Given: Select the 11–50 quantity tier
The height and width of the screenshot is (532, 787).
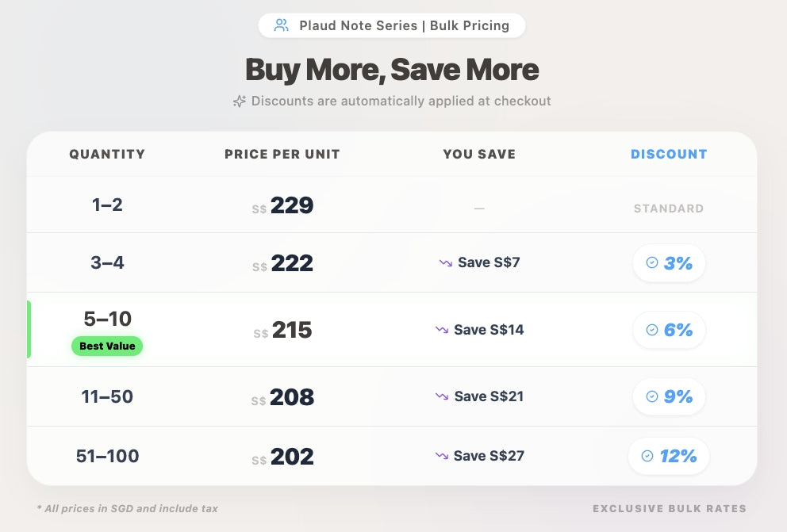Looking at the screenshot, I should tap(107, 396).
